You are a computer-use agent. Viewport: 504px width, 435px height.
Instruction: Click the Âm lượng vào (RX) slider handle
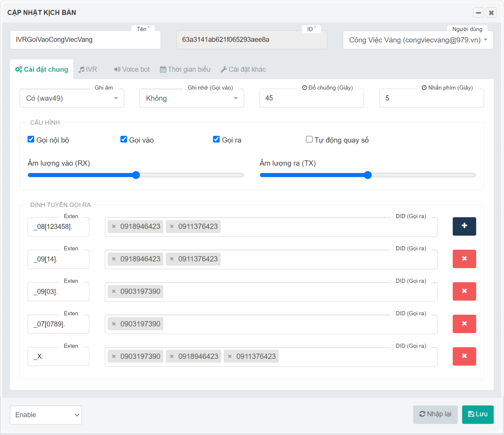(136, 175)
